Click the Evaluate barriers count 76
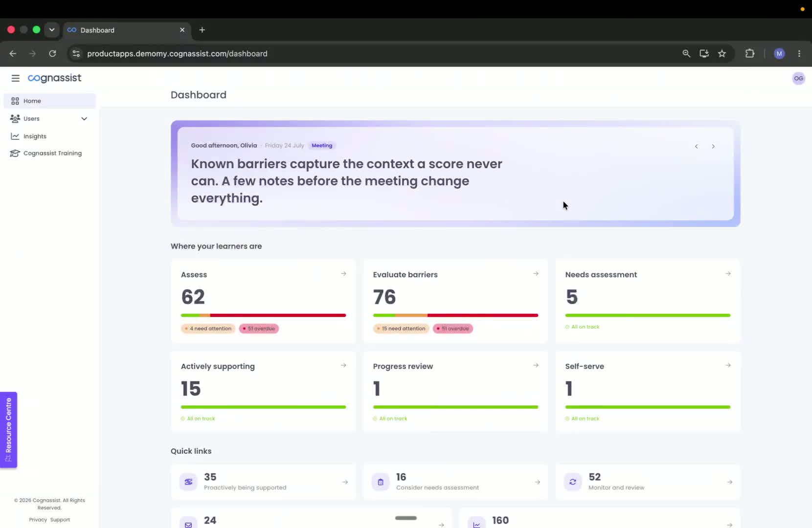The width and height of the screenshot is (812, 528). tap(384, 297)
